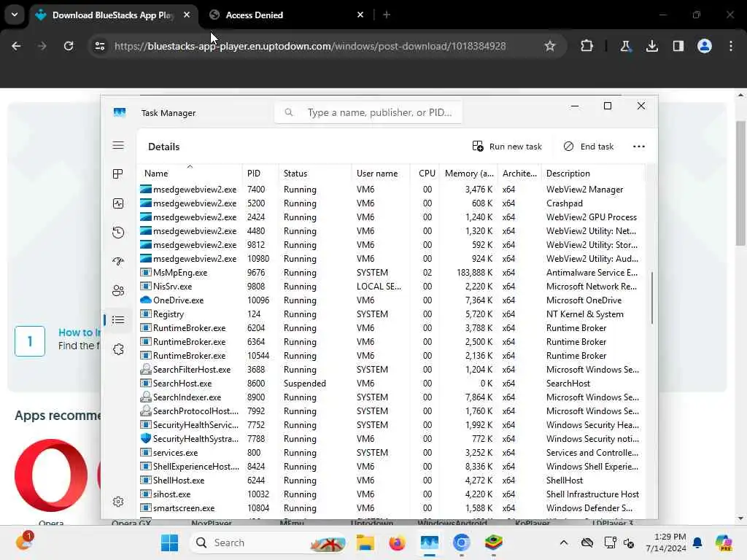This screenshot has width=747, height=560.
Task: Switch to Download BlueStacks App Player tab
Action: [112, 15]
